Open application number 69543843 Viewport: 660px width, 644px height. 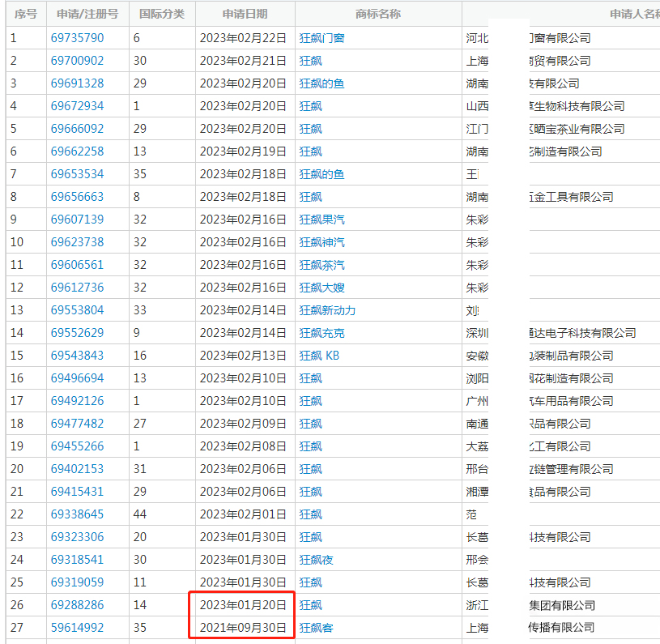(x=77, y=356)
